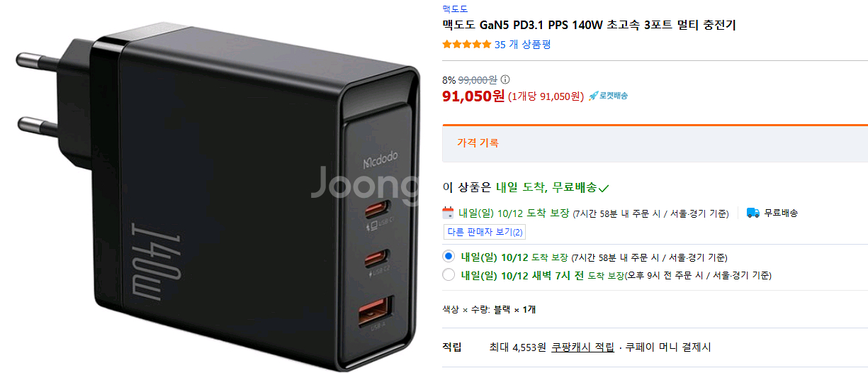Open 다른 판매자 보기(2) sellers list
The height and width of the screenshot is (373, 868).
pos(485,232)
